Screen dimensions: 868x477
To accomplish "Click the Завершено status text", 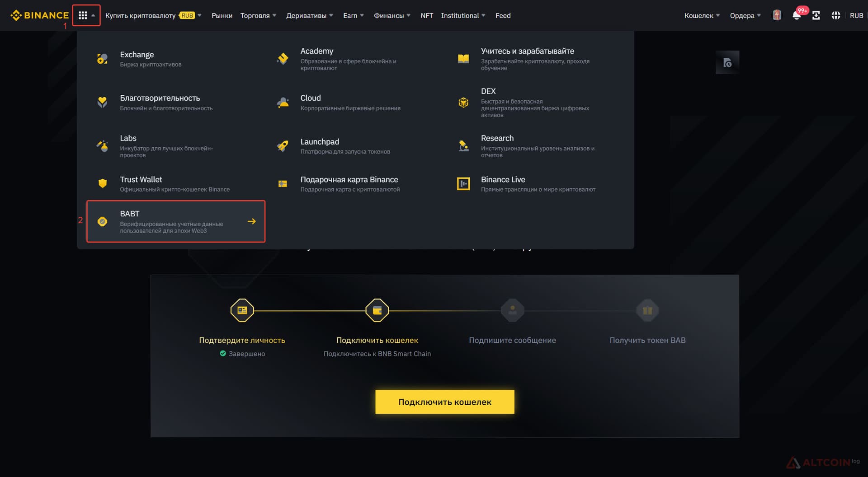I will [x=247, y=354].
